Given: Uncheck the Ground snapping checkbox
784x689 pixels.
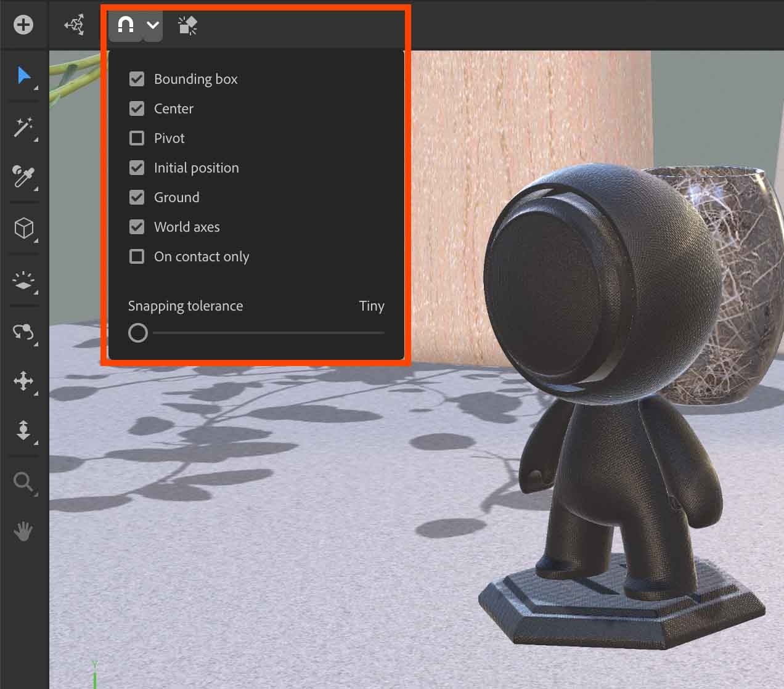Looking at the screenshot, I should [137, 197].
